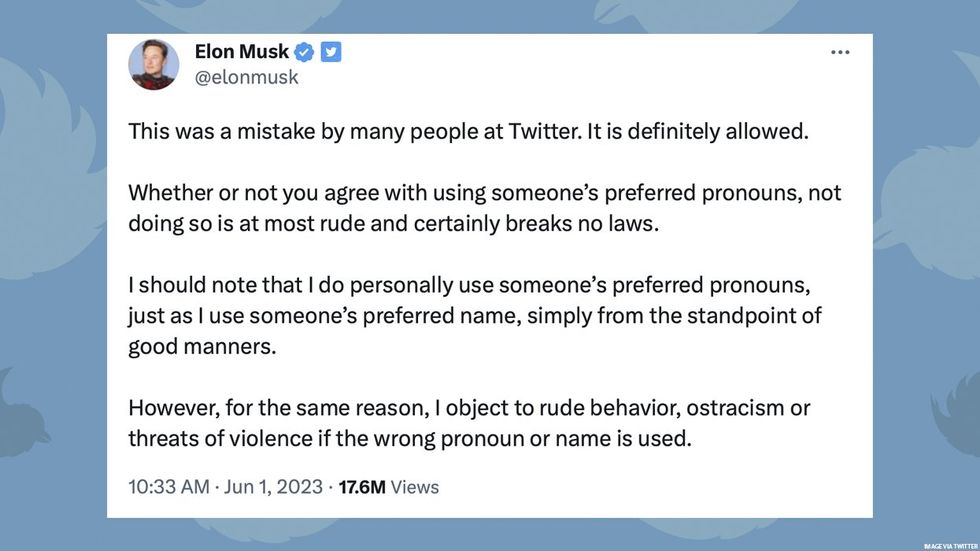Click the 17.6M view count number
The height and width of the screenshot is (551, 980).
(x=361, y=487)
